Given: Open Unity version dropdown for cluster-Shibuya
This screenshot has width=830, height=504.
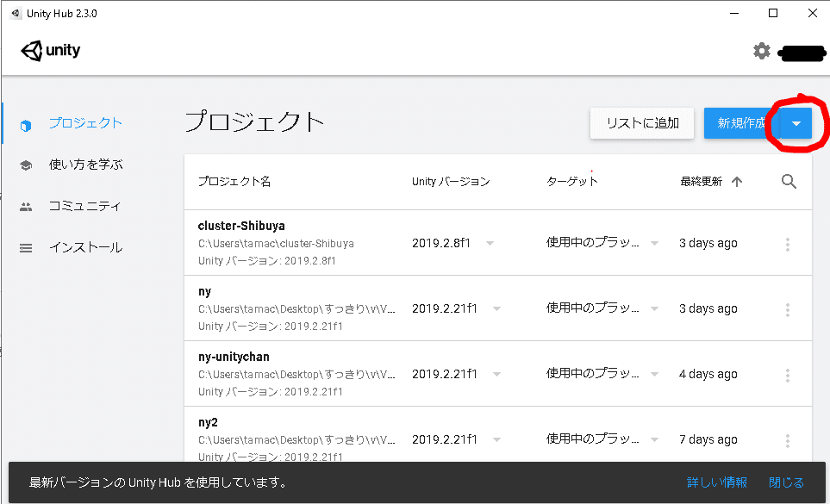Looking at the screenshot, I should [x=490, y=244].
